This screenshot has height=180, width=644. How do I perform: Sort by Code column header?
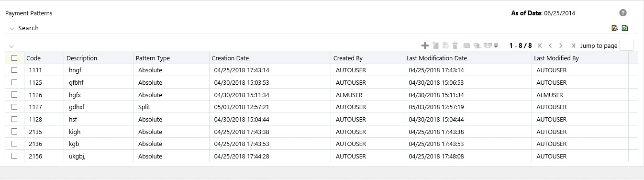click(x=33, y=58)
